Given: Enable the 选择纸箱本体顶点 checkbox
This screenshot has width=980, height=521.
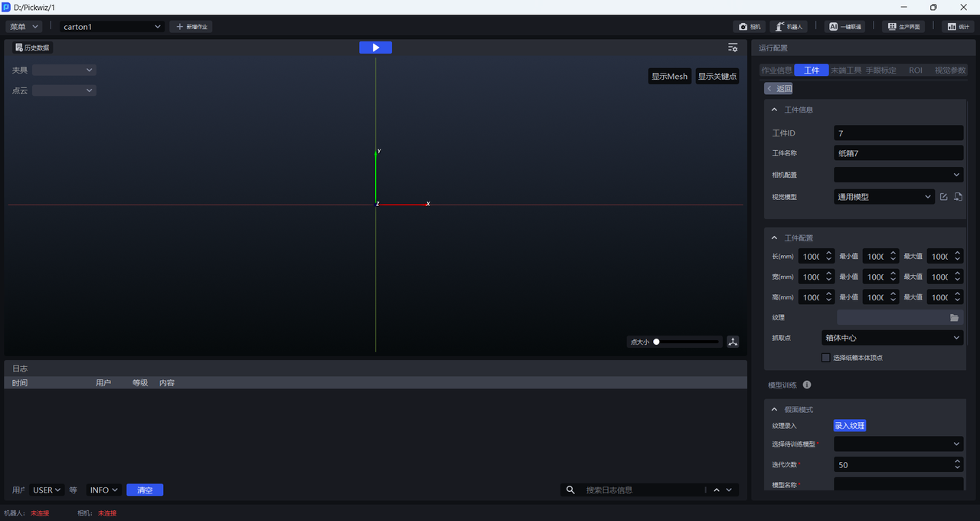Looking at the screenshot, I should 826,358.
